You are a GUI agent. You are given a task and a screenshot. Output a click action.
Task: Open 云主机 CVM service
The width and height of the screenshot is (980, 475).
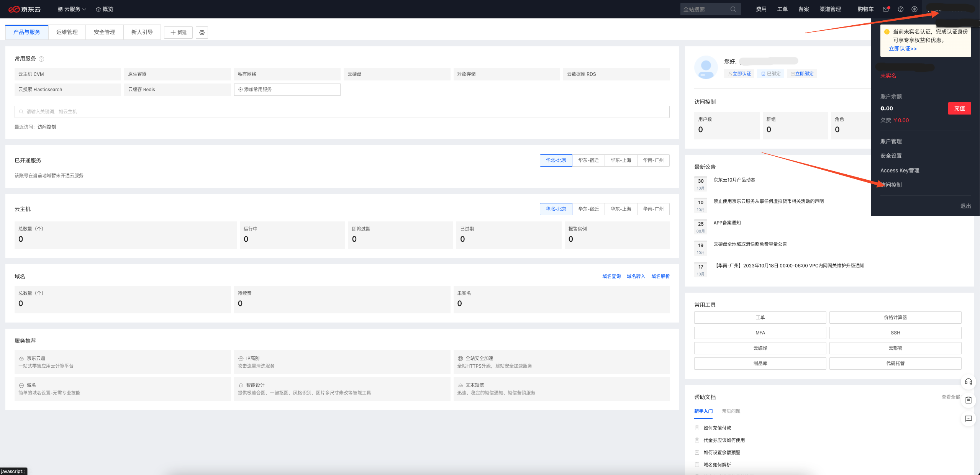tap(68, 74)
